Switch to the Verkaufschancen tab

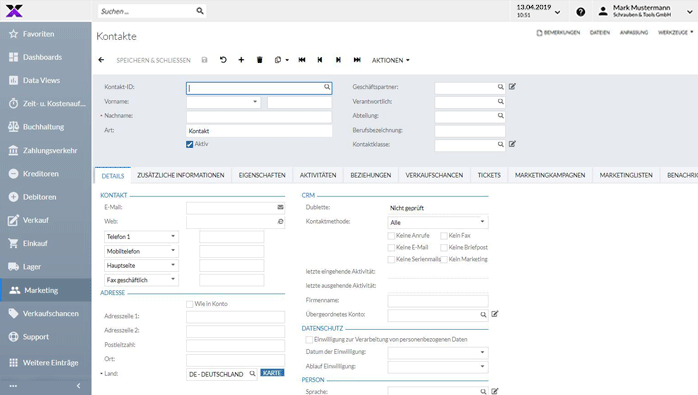coord(434,175)
